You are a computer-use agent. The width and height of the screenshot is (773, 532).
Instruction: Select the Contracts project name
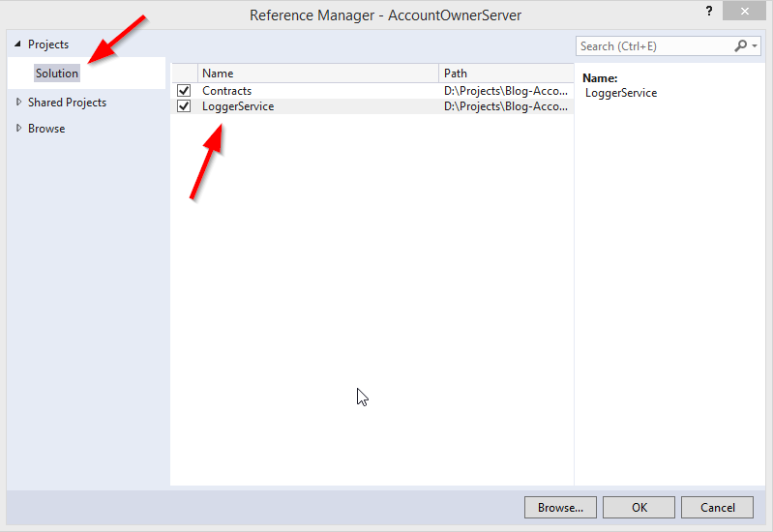coord(227,91)
